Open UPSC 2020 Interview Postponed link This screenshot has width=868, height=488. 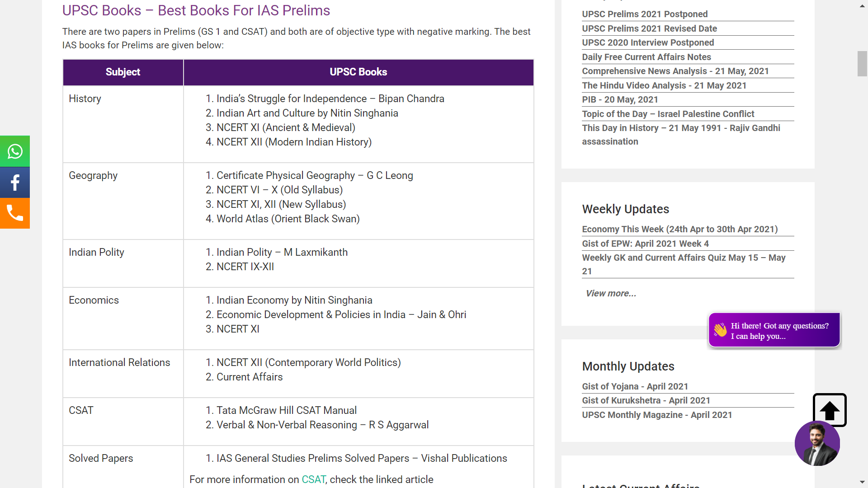[x=648, y=42]
